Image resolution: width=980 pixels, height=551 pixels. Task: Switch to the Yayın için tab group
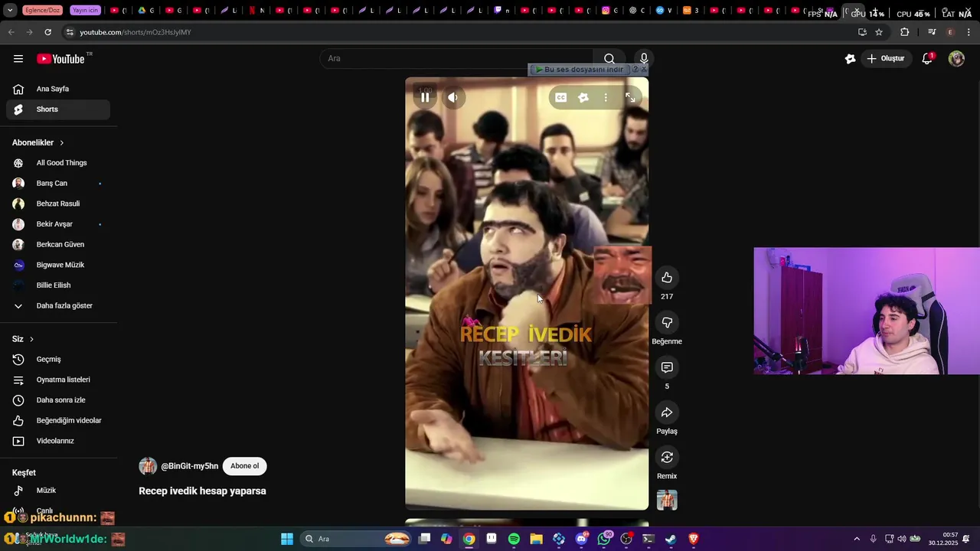click(85, 11)
